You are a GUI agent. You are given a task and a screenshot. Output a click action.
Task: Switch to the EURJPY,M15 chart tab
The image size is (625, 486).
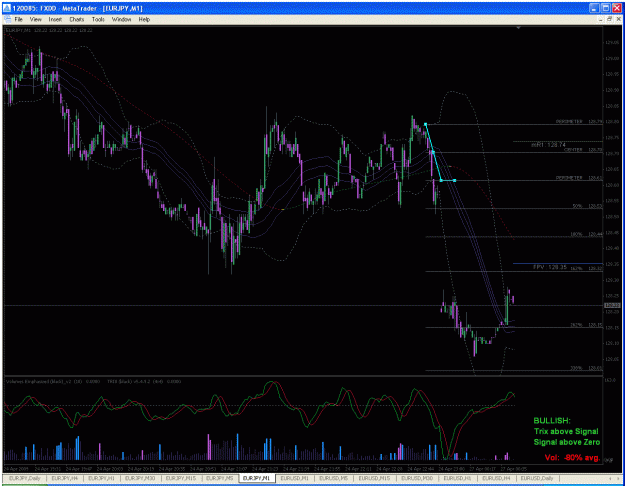click(181, 478)
